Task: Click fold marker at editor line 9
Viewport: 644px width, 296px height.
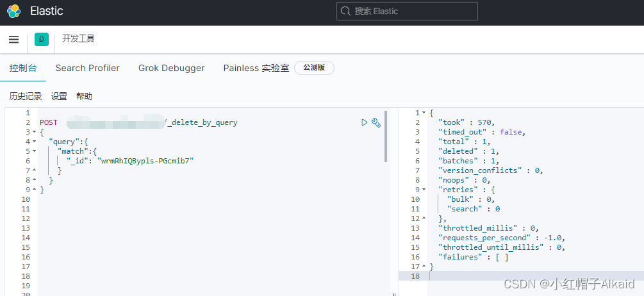Action: 34,190
